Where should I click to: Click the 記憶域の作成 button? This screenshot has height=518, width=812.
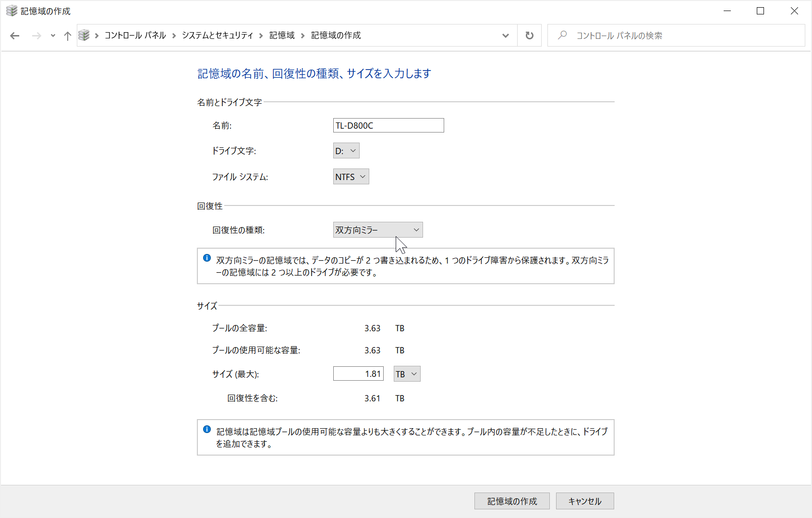click(511, 501)
